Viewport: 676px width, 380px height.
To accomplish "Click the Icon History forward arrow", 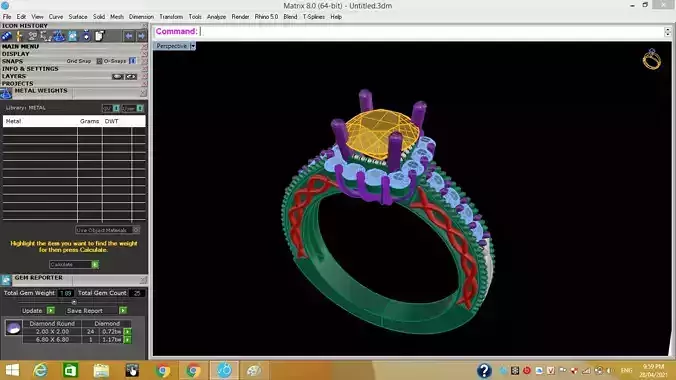I will pyautogui.click(x=141, y=36).
